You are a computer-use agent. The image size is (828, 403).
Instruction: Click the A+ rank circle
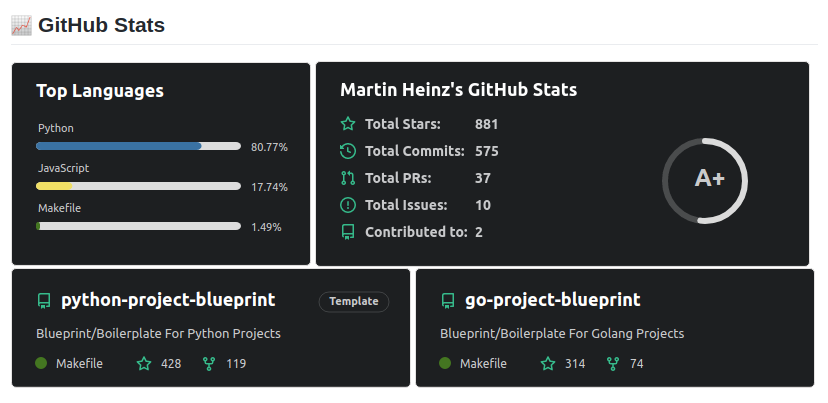click(x=705, y=180)
